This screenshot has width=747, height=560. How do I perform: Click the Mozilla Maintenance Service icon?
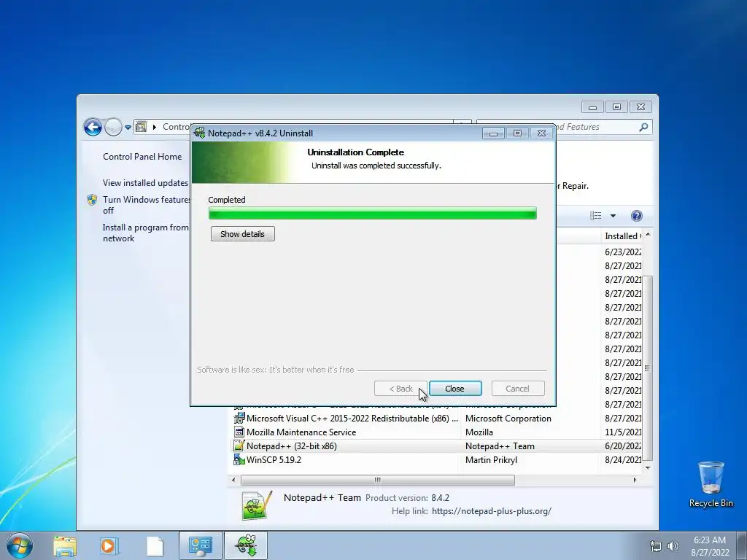point(239,432)
